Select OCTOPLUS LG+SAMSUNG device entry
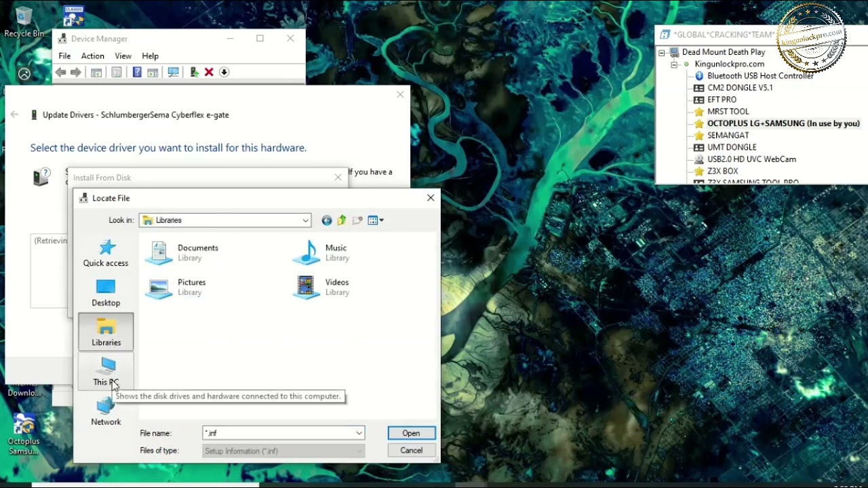 point(776,123)
